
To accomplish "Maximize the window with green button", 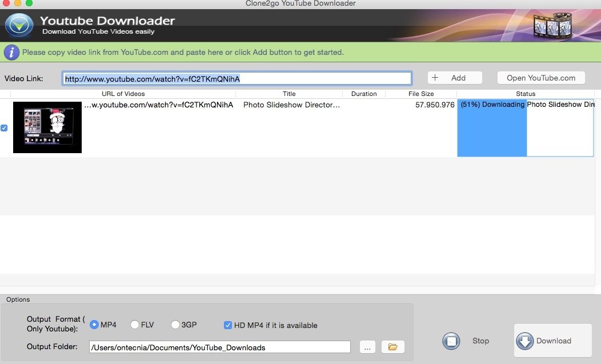I will (29, 3).
